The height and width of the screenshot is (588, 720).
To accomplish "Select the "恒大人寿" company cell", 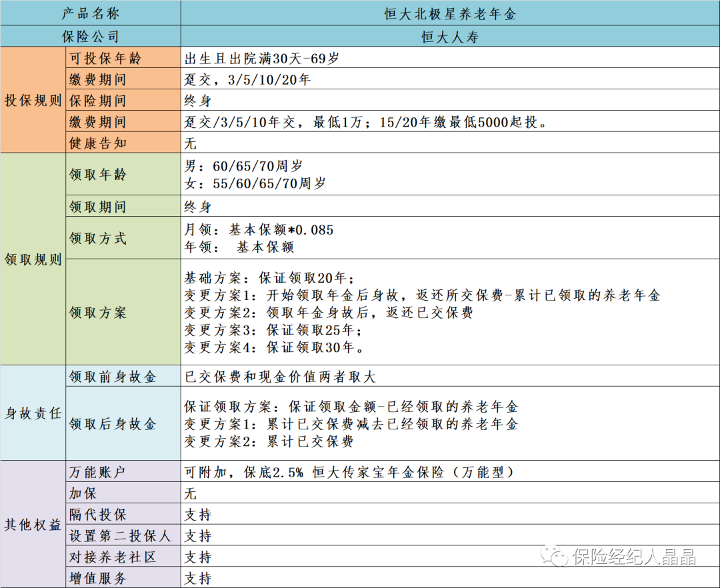I will click(x=450, y=36).
